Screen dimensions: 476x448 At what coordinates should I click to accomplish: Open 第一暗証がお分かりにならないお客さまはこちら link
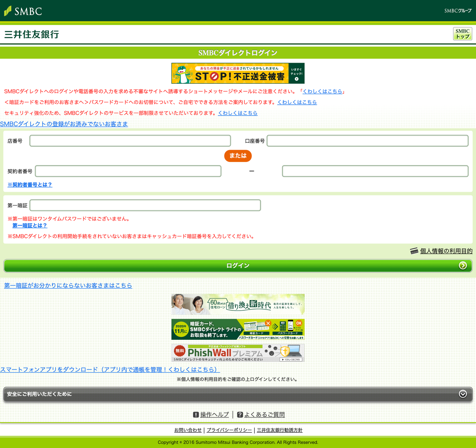click(x=68, y=285)
